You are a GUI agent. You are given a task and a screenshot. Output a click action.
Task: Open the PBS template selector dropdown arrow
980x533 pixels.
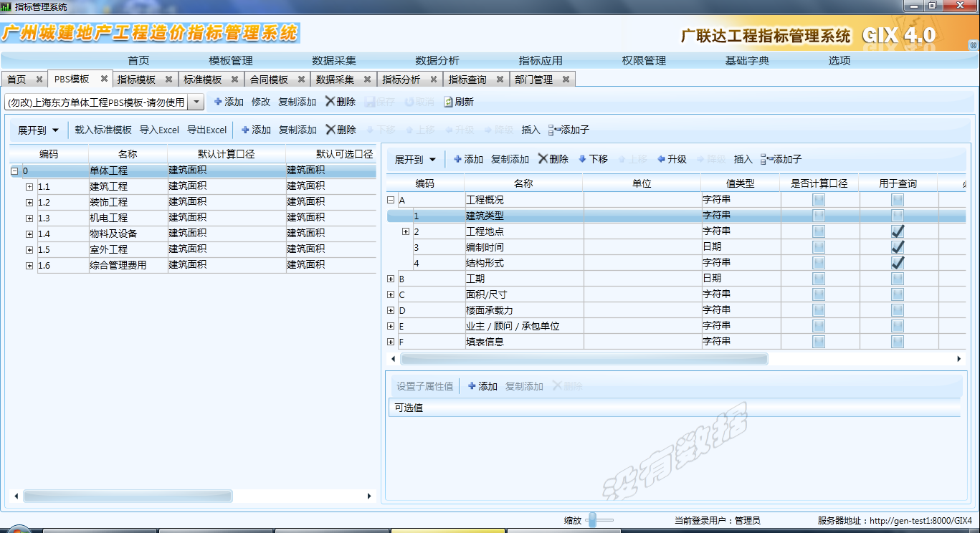196,102
